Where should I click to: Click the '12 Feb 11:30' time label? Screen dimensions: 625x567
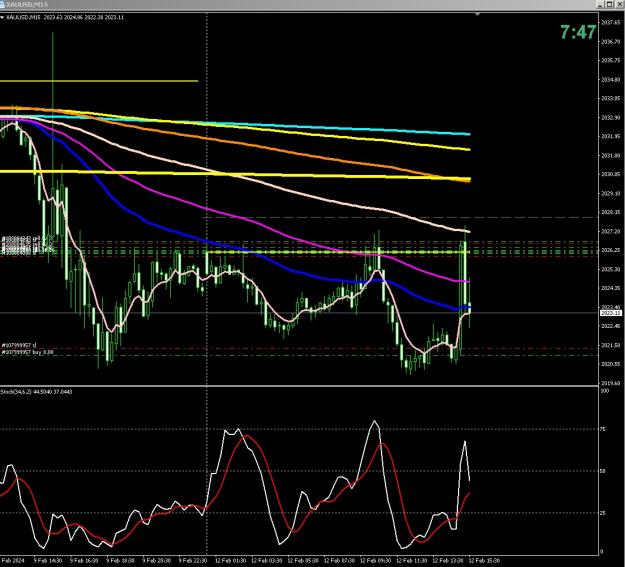point(412,561)
